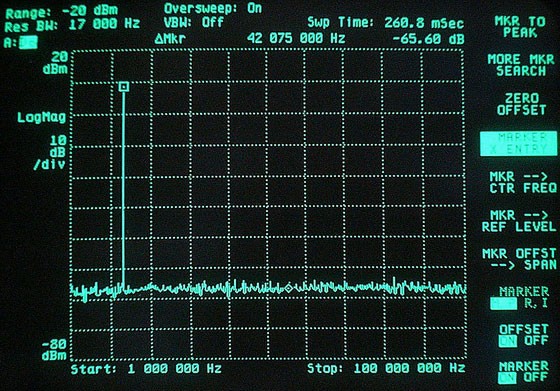Click the diamond delta marker on noise floor
Viewport: 560px width, 391px height.
click(289, 288)
